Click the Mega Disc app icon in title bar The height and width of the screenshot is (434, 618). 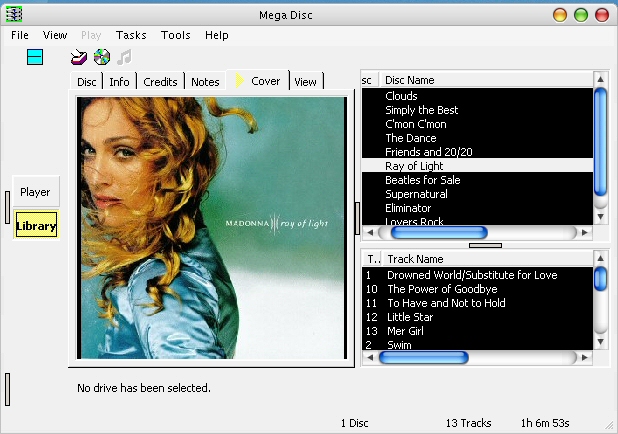(x=14, y=14)
